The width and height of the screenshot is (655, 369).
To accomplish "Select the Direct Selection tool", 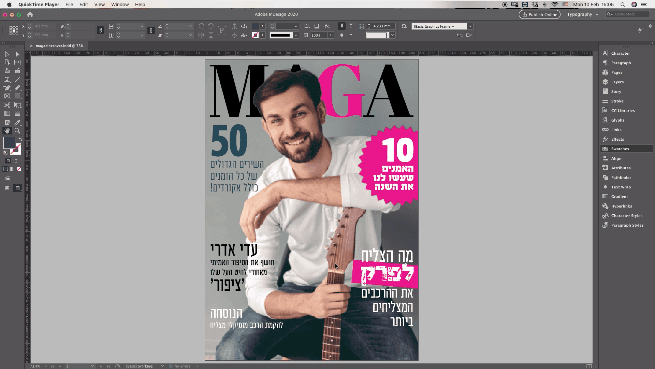I will click(18, 54).
